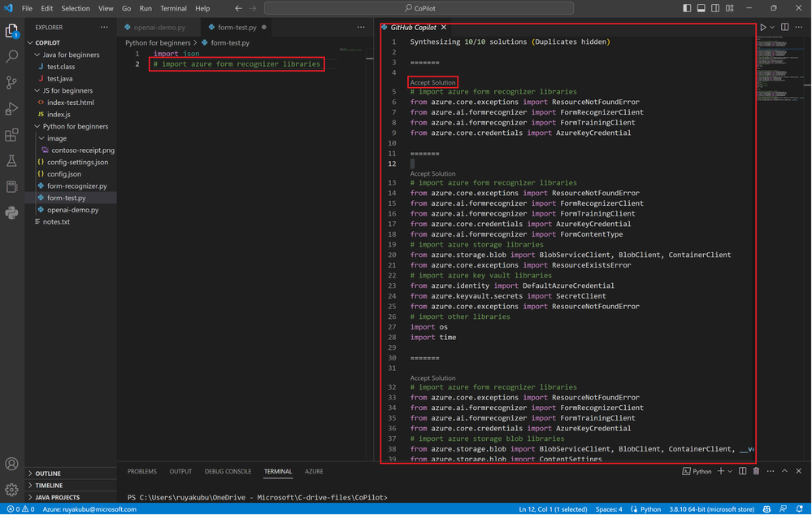Click the Python language mode in status bar
812x515 pixels.
pos(650,509)
